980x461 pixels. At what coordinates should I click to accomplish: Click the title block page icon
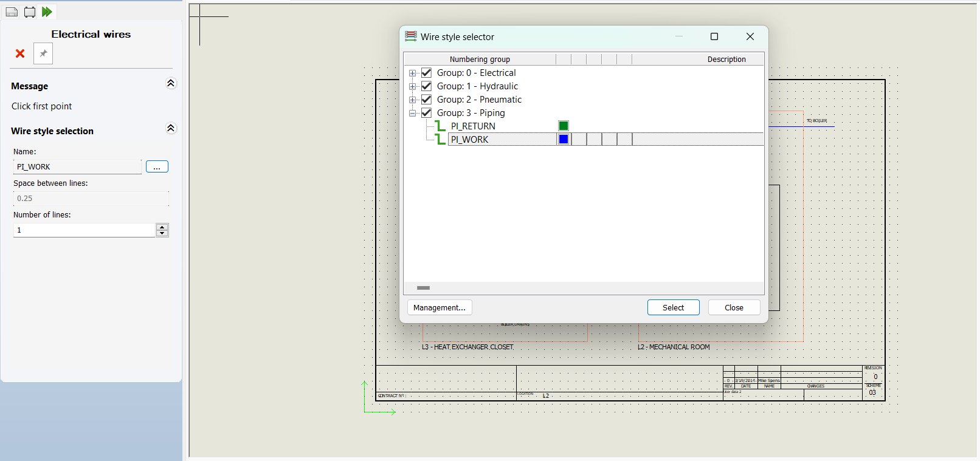(x=12, y=12)
